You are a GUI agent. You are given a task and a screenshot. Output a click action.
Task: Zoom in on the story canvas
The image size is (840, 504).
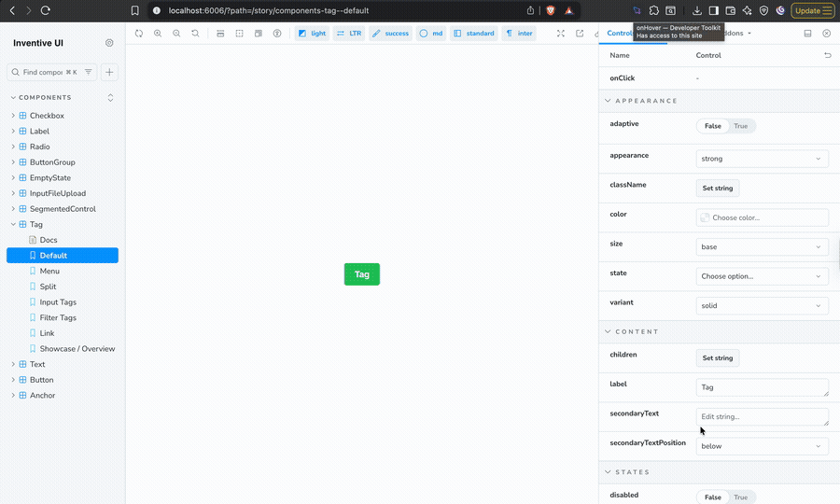(x=158, y=34)
